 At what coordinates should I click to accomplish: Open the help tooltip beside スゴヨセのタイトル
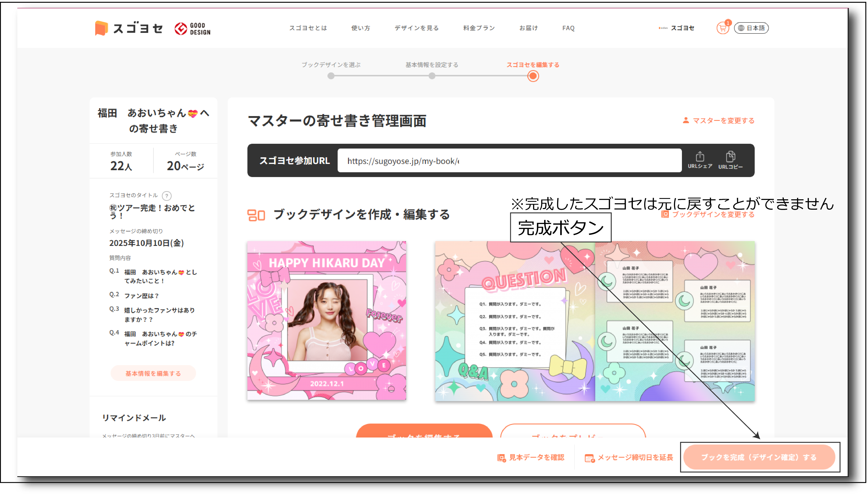coord(167,196)
